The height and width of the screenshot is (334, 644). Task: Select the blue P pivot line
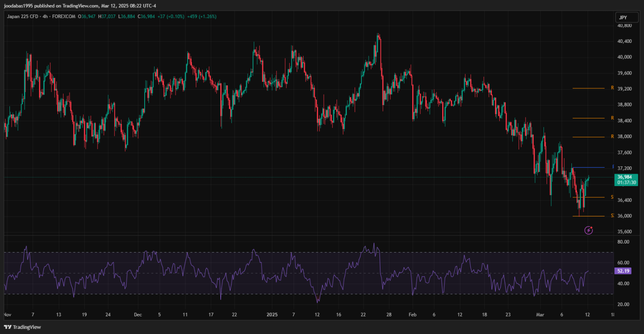588,167
